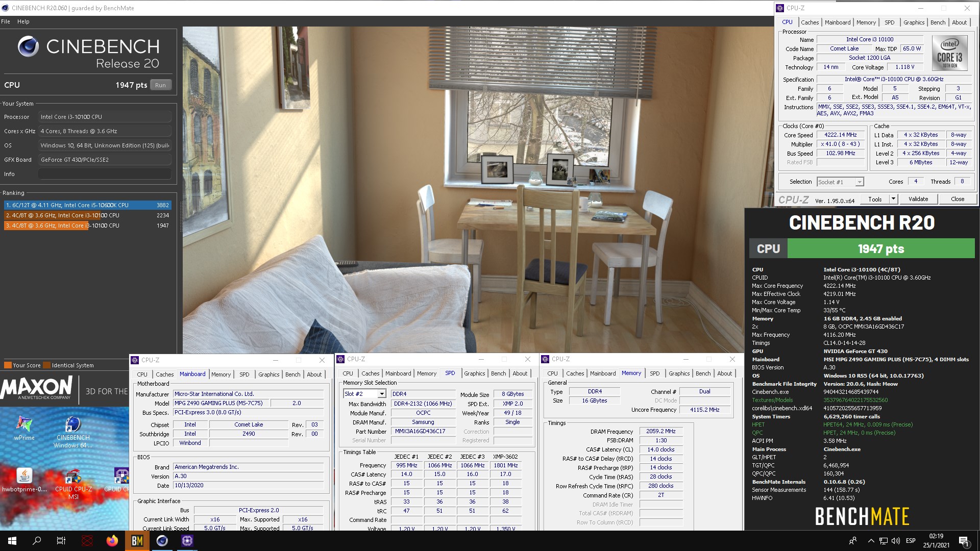
Task: Open the hwbotprime Java desktop icon
Action: [24, 480]
